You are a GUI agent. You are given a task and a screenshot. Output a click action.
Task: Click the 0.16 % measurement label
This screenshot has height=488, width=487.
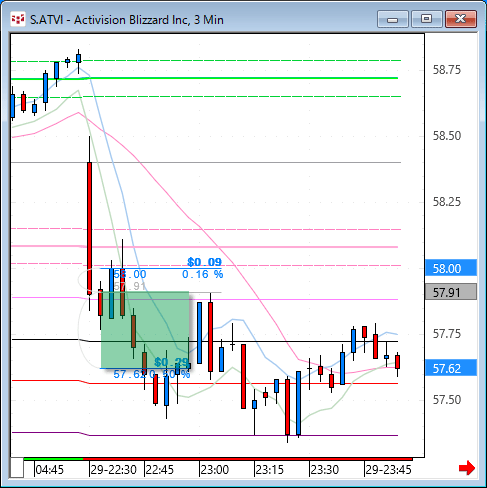pyautogui.click(x=203, y=274)
